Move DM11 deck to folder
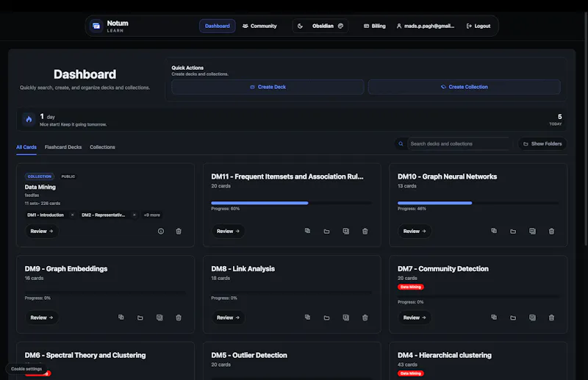The image size is (588, 380). click(x=326, y=231)
